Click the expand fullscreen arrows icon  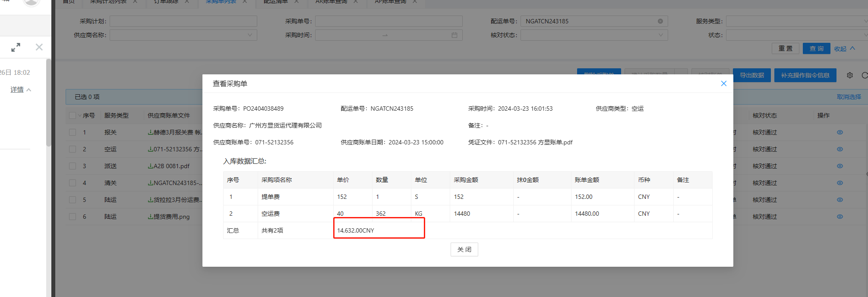coord(16,48)
